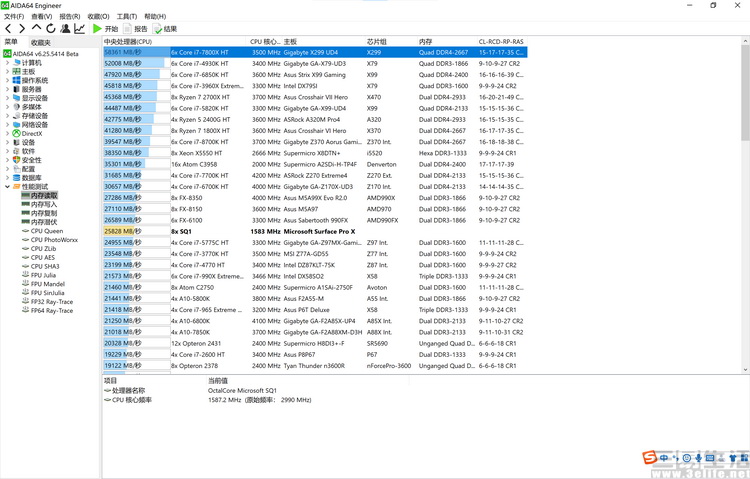Open the 查看(V) menu
Viewport: 750px width, 479px height.
pyautogui.click(x=42, y=16)
